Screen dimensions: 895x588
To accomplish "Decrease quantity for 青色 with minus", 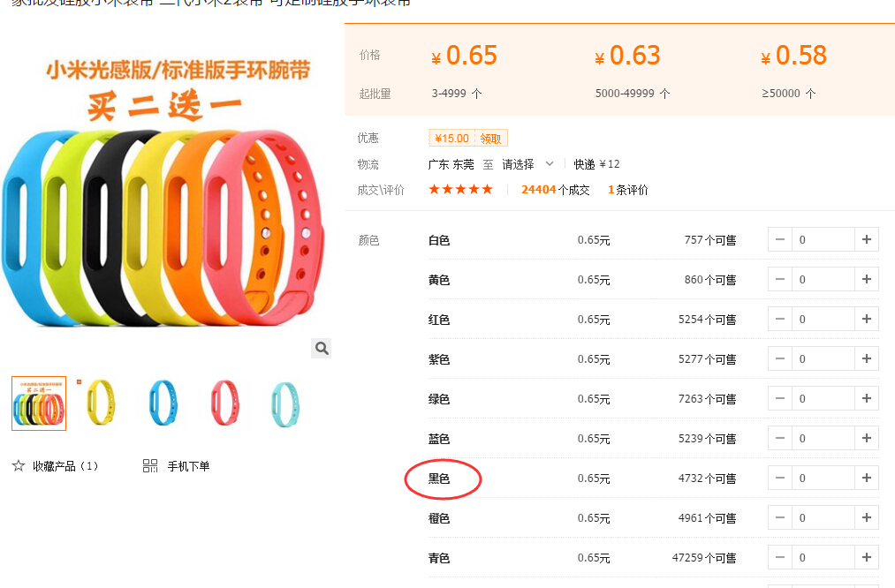I will coord(779,557).
